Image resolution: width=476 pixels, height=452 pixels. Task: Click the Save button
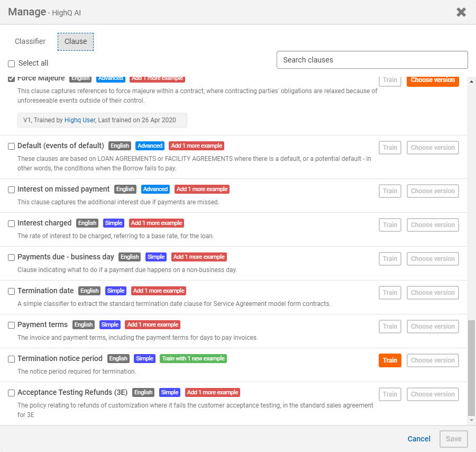(454, 439)
